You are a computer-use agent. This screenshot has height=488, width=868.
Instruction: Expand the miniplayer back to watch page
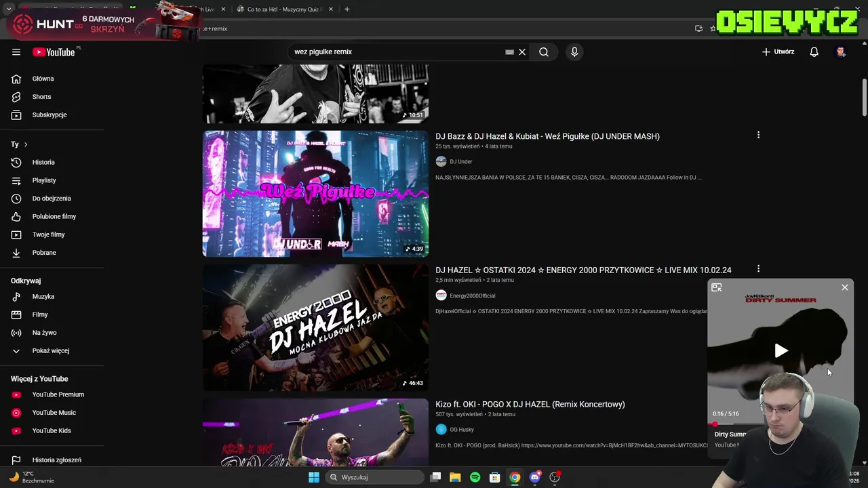pos(717,287)
